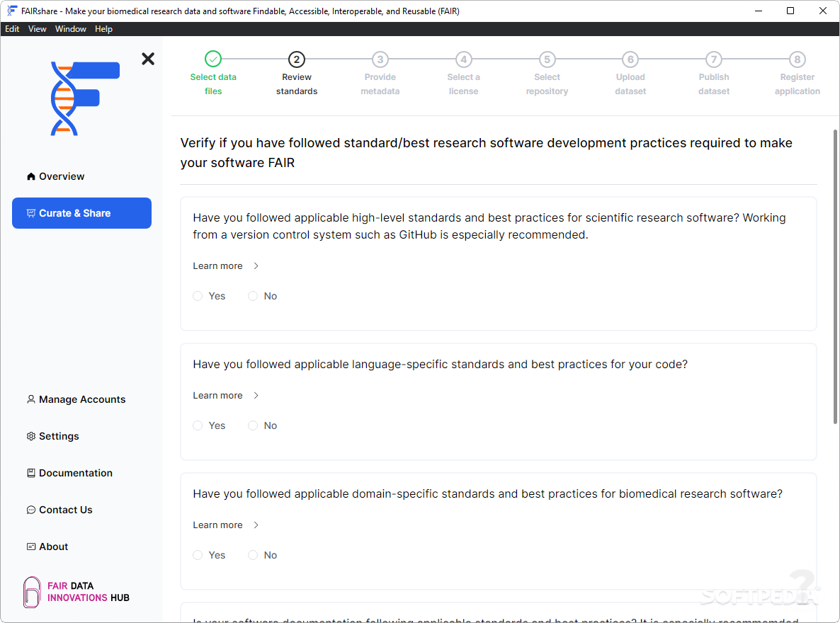Click the Select repository step label
This screenshot has width=840, height=623.
[x=547, y=84]
